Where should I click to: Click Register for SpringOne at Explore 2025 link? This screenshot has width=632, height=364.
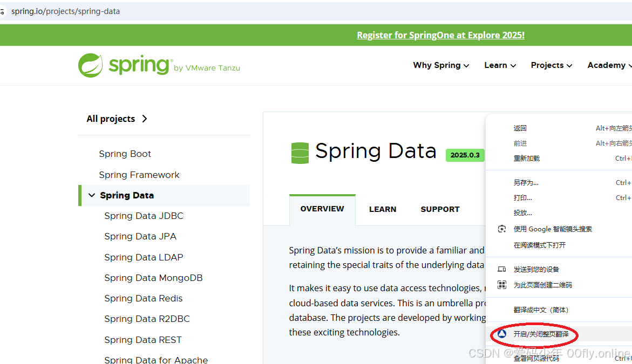440,35
